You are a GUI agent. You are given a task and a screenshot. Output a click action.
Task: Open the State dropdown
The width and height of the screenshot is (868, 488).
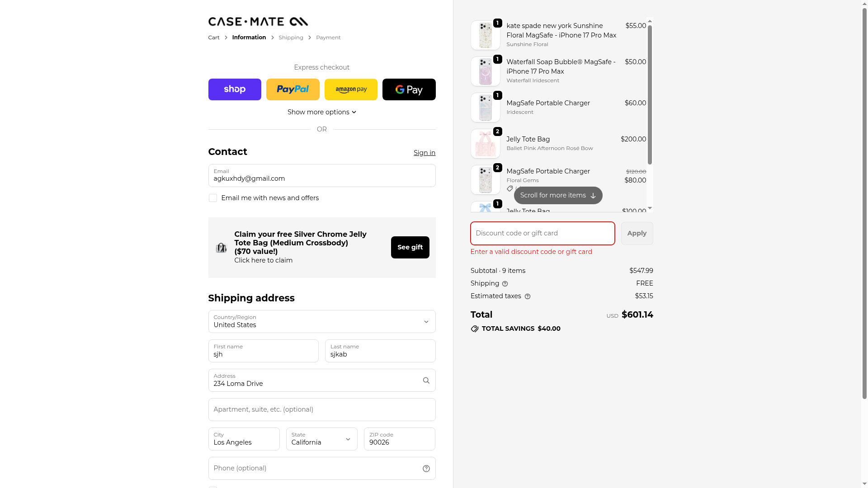coord(321,439)
